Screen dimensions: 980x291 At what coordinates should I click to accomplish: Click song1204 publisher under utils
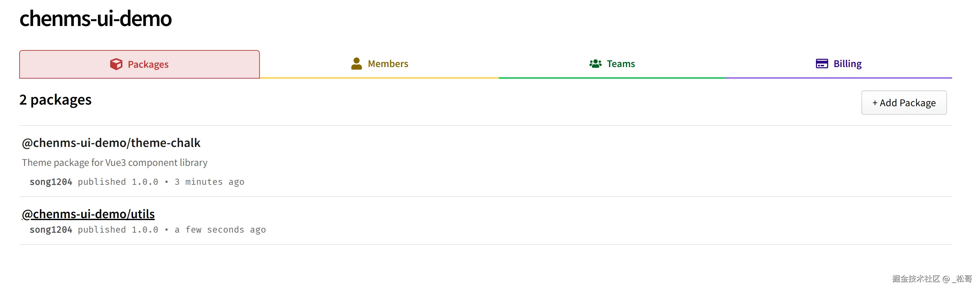click(51, 230)
